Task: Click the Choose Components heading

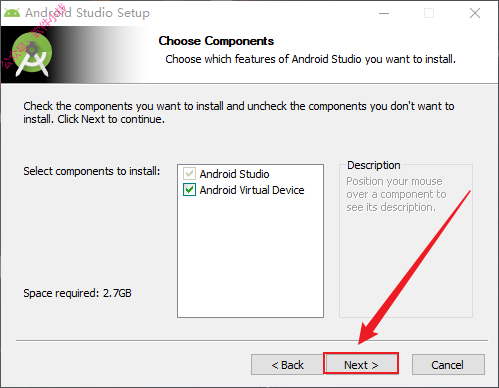Action: click(x=216, y=41)
